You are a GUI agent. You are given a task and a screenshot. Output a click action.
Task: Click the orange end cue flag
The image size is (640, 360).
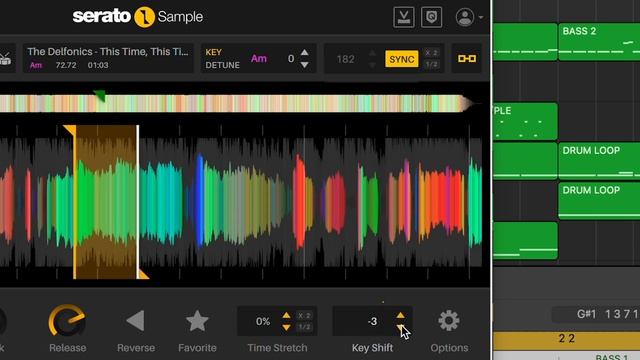click(144, 274)
